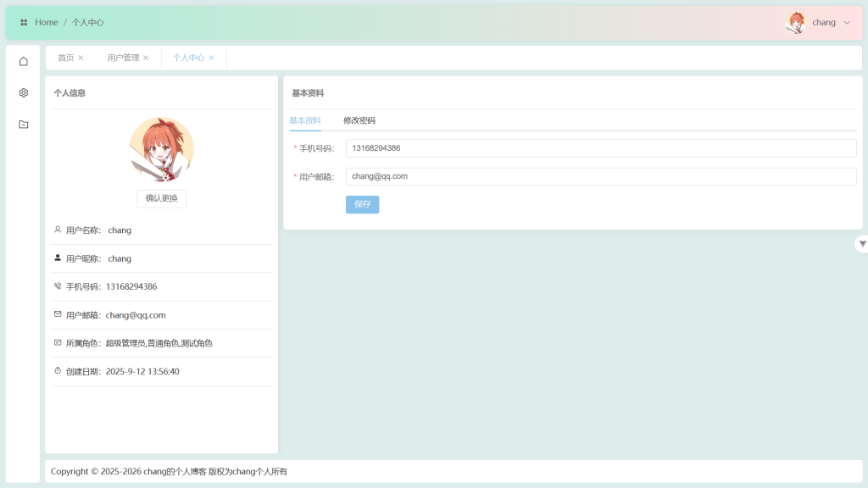Click the small avatar in top header
The width and height of the screenshot is (868, 488).
pos(796,23)
